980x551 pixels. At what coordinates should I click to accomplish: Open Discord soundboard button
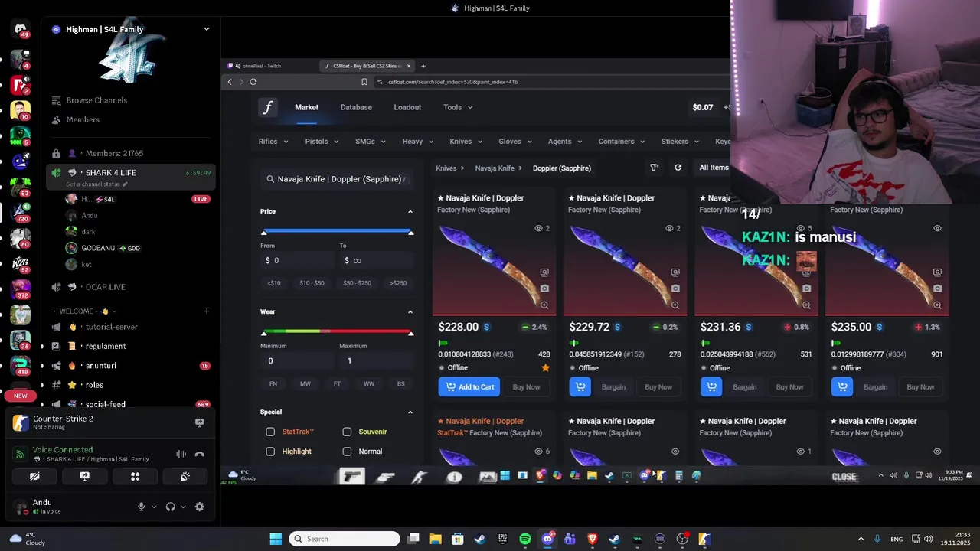coord(185,476)
